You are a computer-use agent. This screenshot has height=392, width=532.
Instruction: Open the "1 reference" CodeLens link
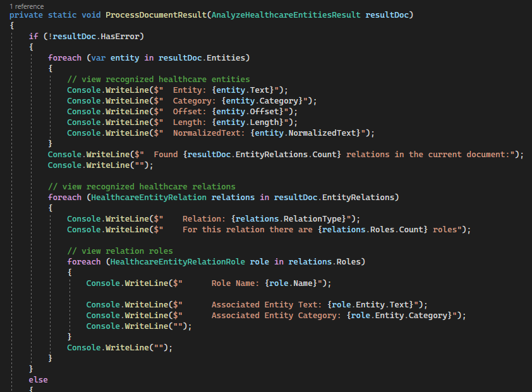[x=26, y=6]
